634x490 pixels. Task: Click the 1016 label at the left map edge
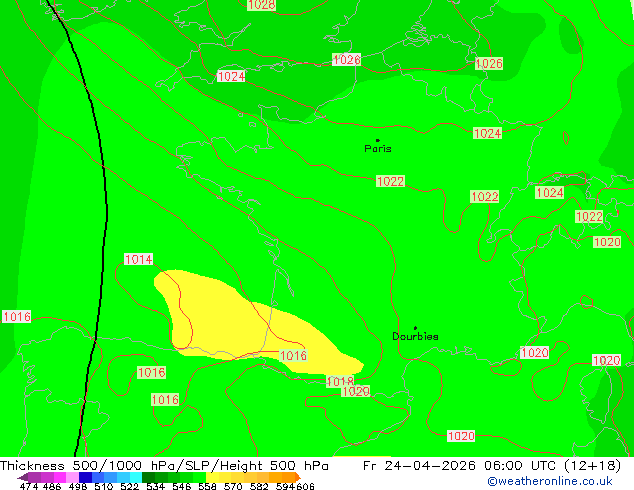17,316
